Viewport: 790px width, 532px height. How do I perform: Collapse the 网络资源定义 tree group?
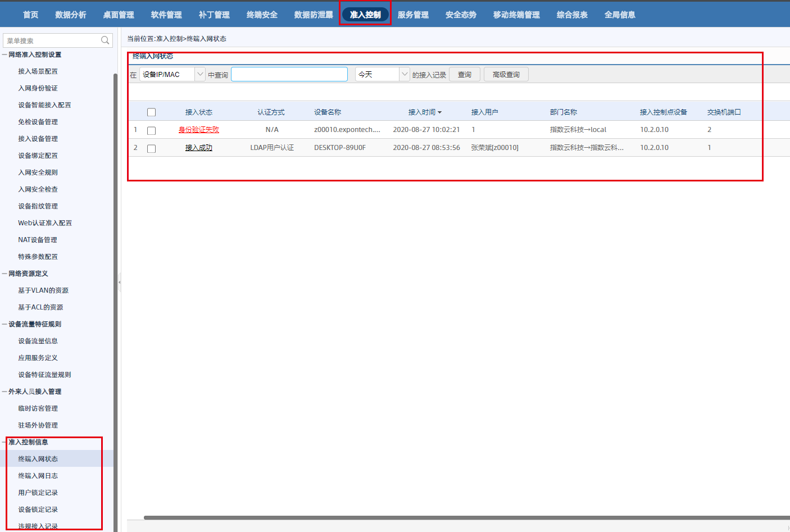[x=4, y=274]
